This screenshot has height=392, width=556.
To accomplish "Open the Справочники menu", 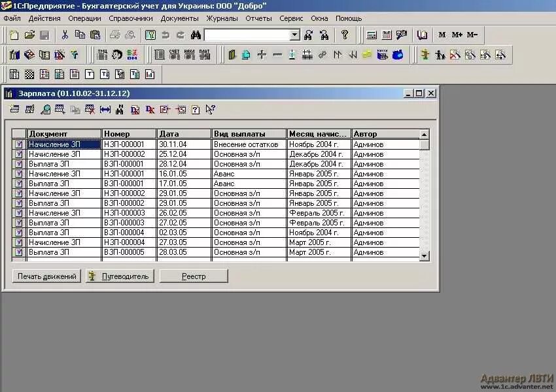I will point(130,18).
